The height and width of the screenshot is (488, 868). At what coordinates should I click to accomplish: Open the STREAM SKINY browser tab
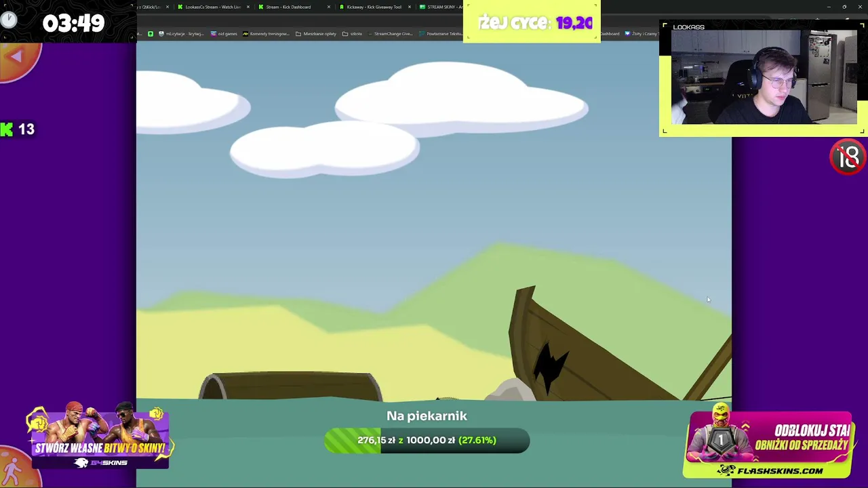[441, 7]
